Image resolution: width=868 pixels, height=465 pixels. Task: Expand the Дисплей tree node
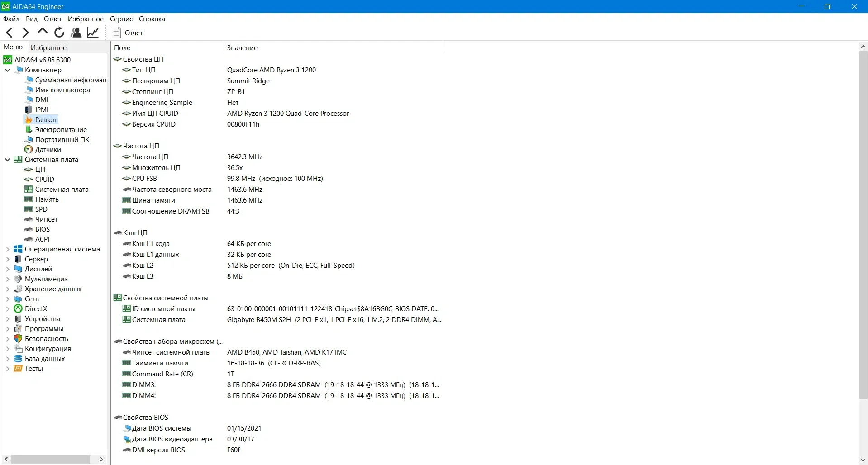click(x=7, y=269)
